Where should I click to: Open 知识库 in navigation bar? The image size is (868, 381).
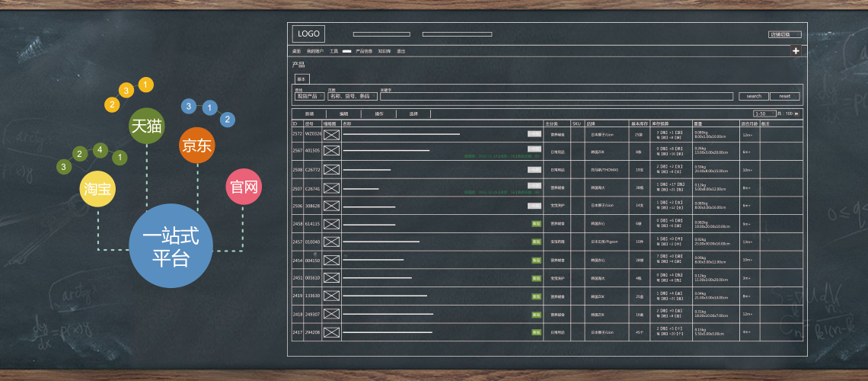[x=385, y=51]
